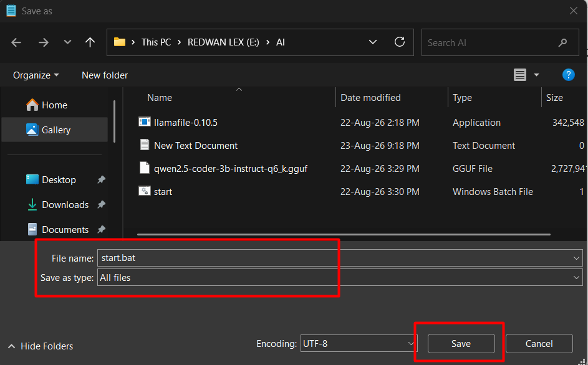This screenshot has height=365, width=588.
Task: Click the search magnifier icon
Action: tap(562, 43)
